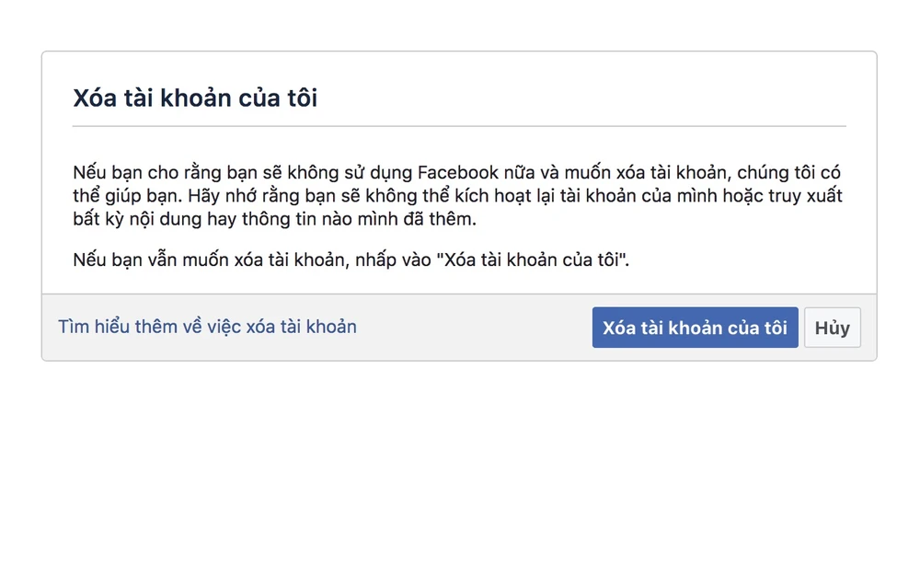The height and width of the screenshot is (588, 920).
Task: Cancel deletion with the "Hủy" button
Action: click(x=832, y=328)
